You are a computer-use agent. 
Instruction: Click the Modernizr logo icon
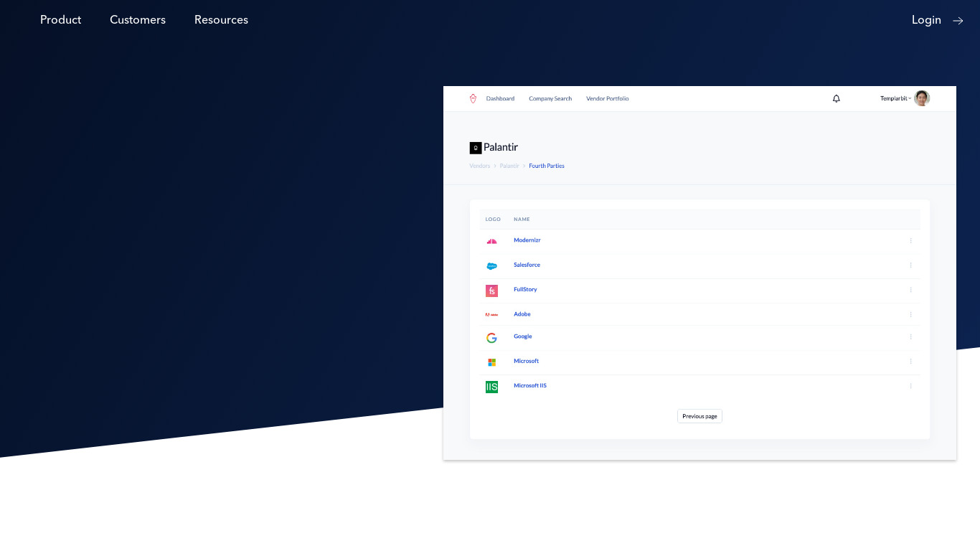[x=491, y=241]
